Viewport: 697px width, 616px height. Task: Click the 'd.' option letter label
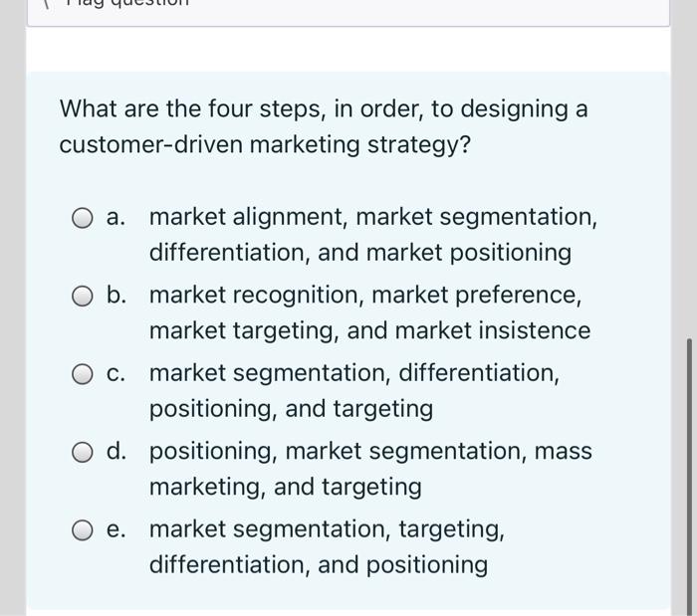coord(117,452)
